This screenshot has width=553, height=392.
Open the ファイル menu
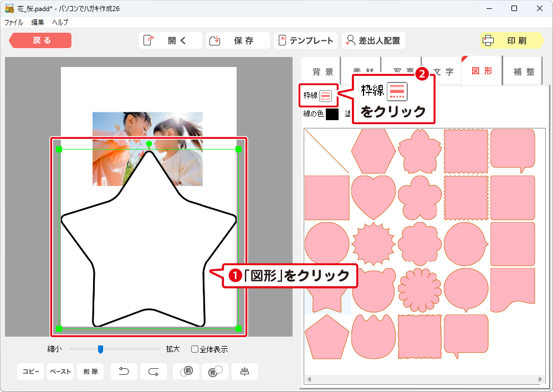pos(14,23)
